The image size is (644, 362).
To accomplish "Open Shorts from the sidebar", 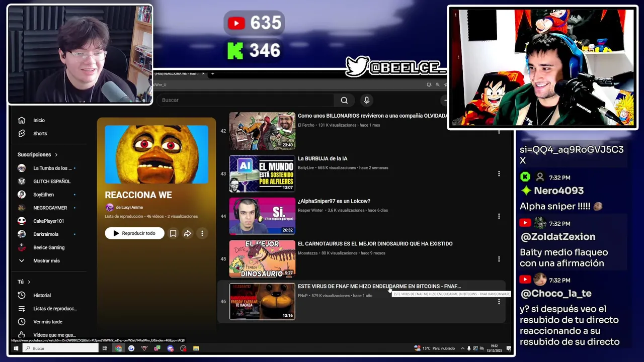I will click(40, 133).
